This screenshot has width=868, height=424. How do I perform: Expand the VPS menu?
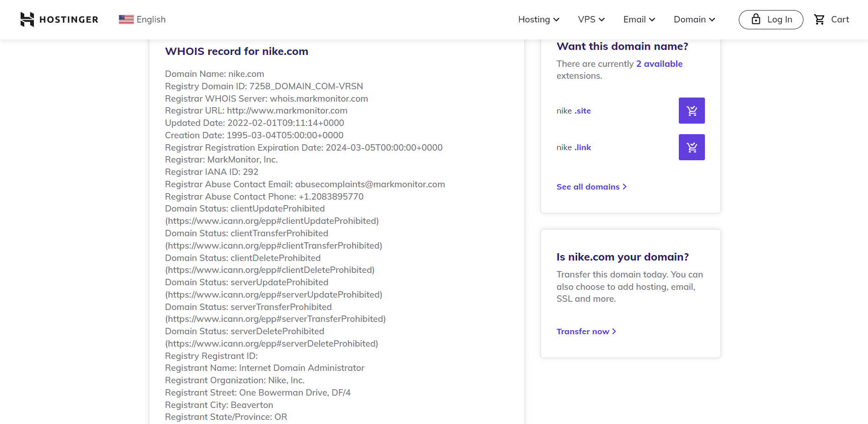[x=591, y=19]
